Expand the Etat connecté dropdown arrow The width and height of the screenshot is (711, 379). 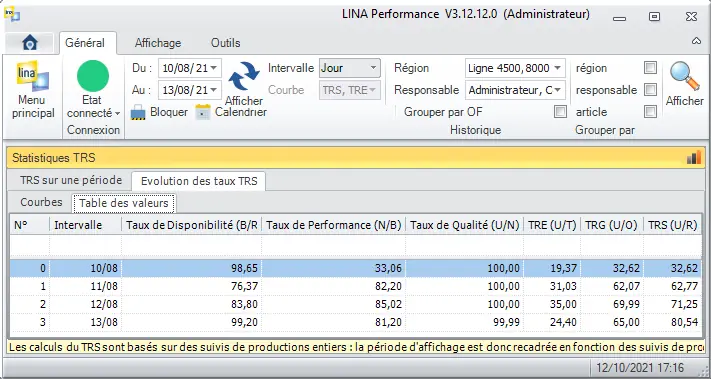coord(117,113)
